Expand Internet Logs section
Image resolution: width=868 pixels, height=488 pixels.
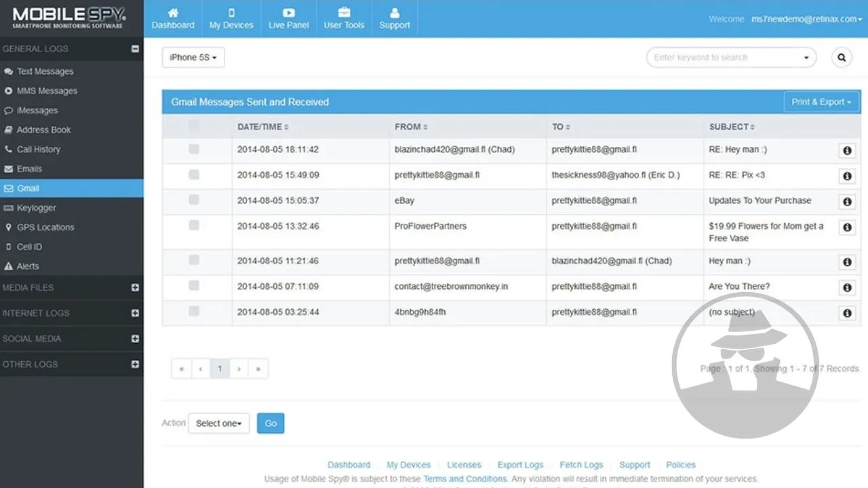[x=135, y=313]
